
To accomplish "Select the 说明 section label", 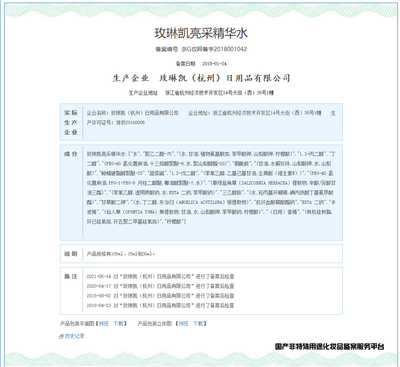I will tap(71, 254).
